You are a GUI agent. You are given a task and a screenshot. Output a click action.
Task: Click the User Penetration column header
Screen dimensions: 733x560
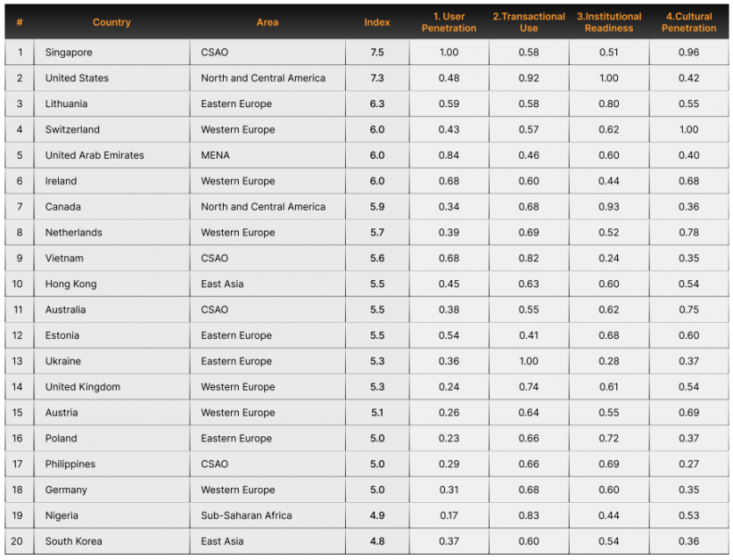(x=449, y=22)
